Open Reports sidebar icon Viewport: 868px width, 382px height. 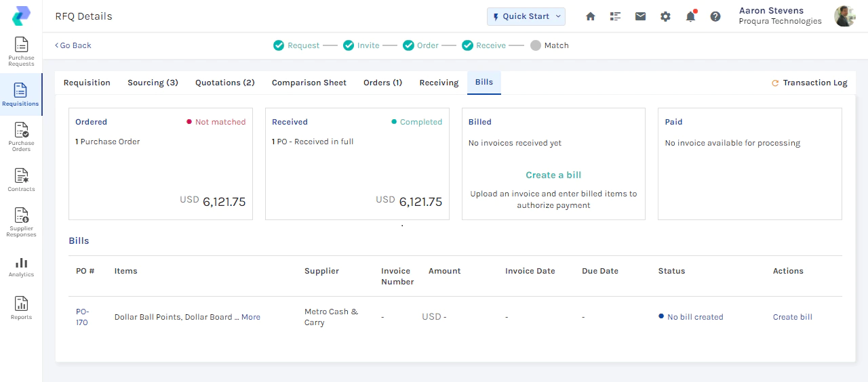[x=21, y=307]
